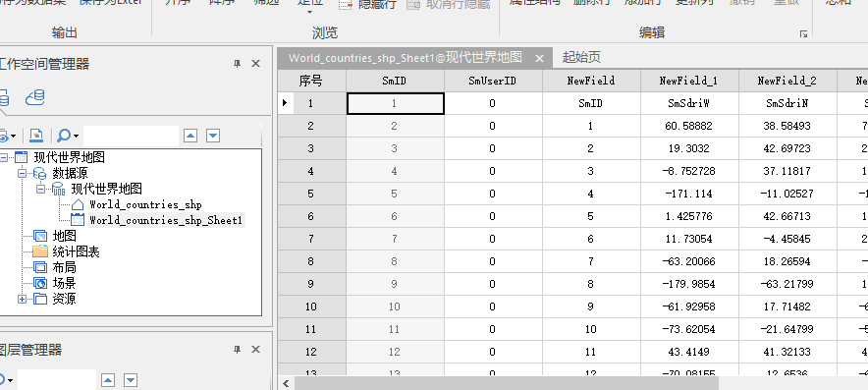Select the SmID column header

(x=395, y=81)
